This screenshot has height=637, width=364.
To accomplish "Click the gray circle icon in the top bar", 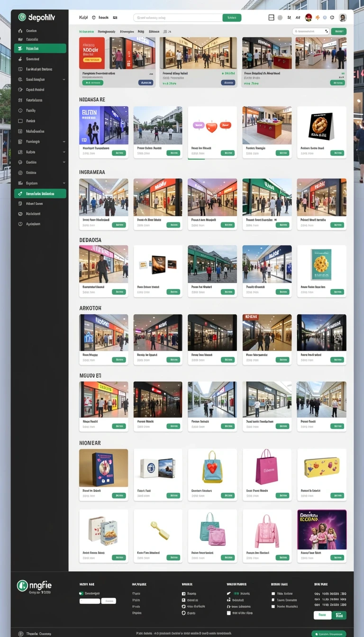I will (280, 18).
